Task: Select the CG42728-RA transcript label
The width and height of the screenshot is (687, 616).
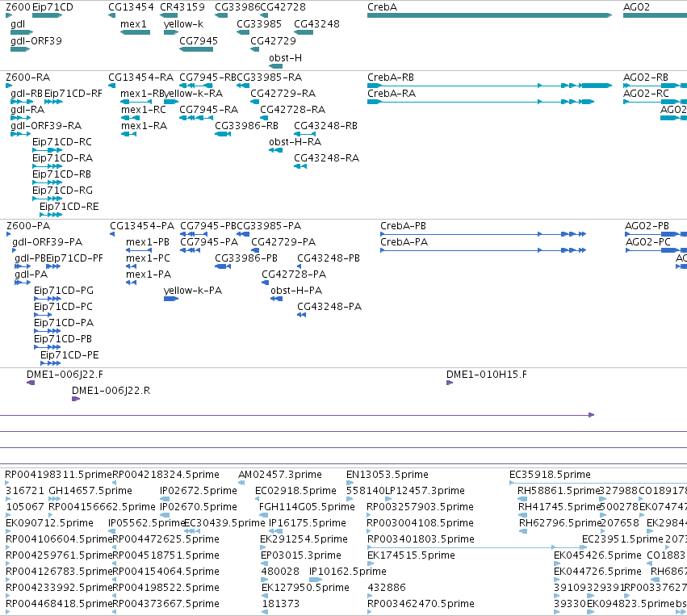Action: [x=293, y=110]
